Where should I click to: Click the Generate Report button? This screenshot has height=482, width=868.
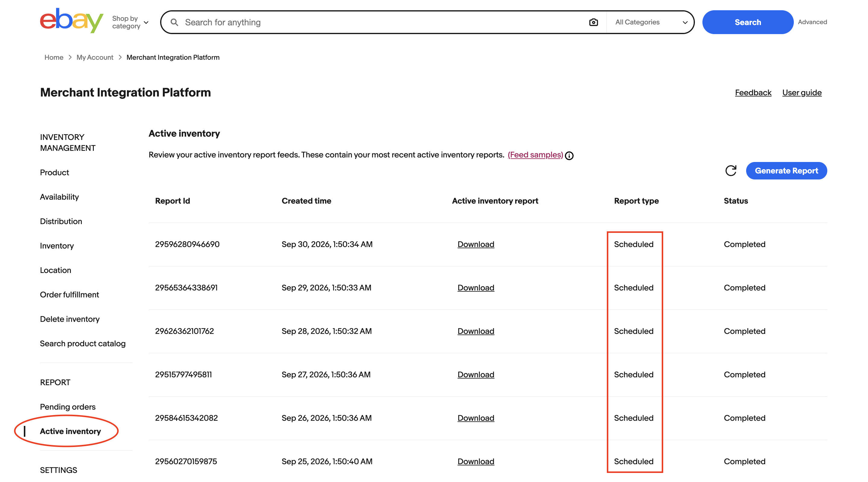coord(786,170)
